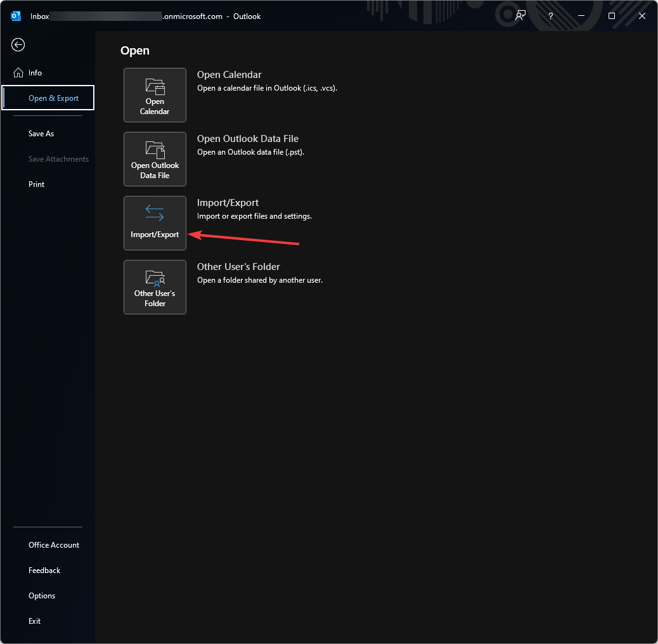
Task: Click the Open Calendar folder icon button
Action: coord(155,95)
